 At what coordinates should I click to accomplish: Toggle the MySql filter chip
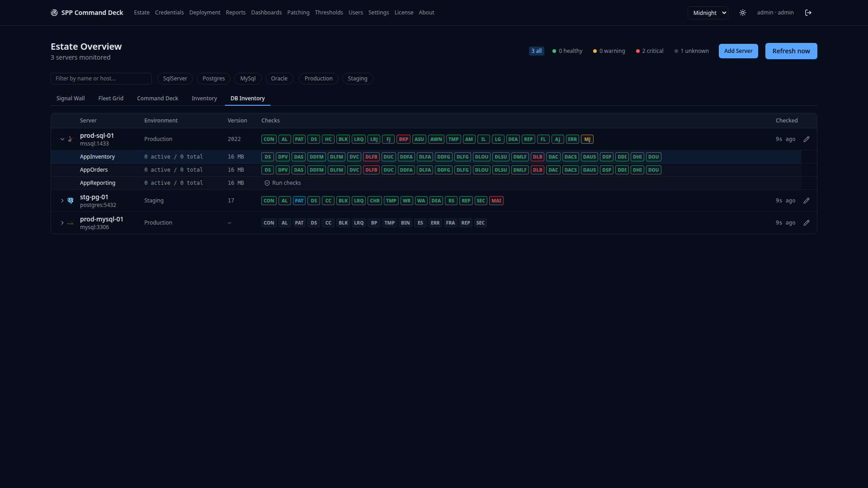(x=248, y=79)
